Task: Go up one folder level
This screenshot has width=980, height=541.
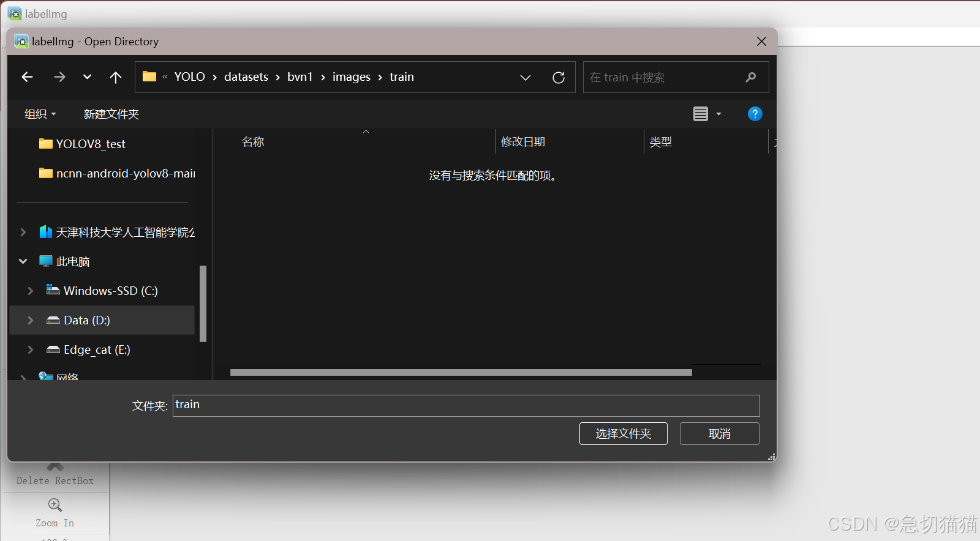Action: [115, 77]
